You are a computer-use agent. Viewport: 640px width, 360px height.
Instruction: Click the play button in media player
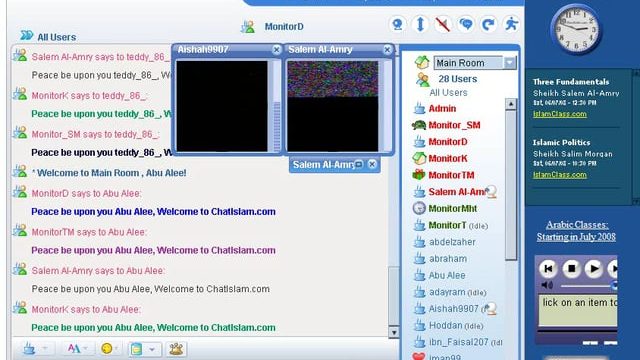pyautogui.click(x=594, y=269)
